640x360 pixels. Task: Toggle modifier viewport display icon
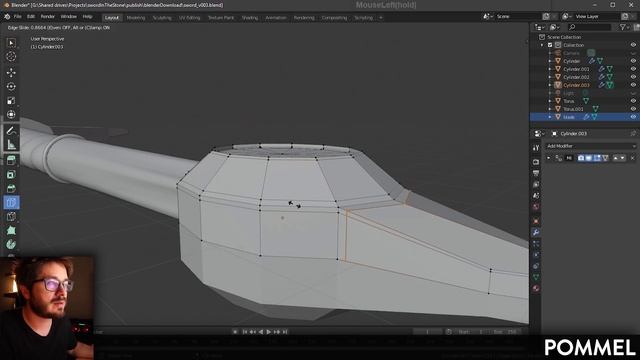click(x=589, y=158)
